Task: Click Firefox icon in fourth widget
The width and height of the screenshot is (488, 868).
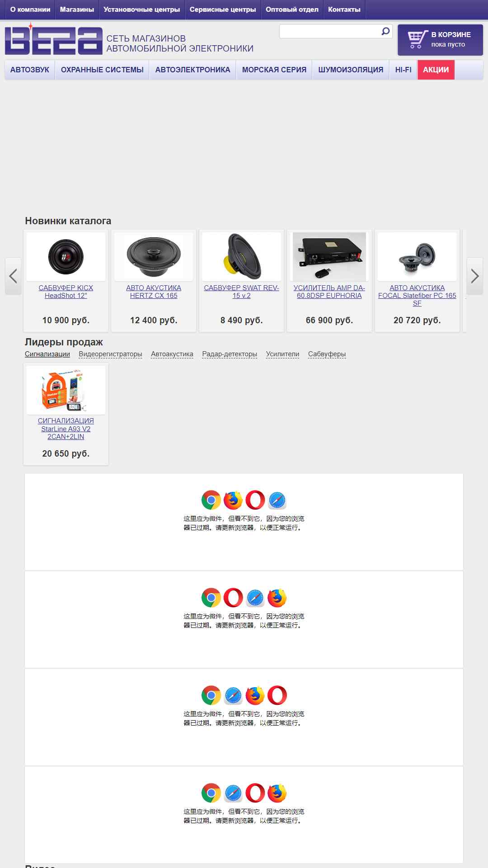Action: [x=277, y=793]
